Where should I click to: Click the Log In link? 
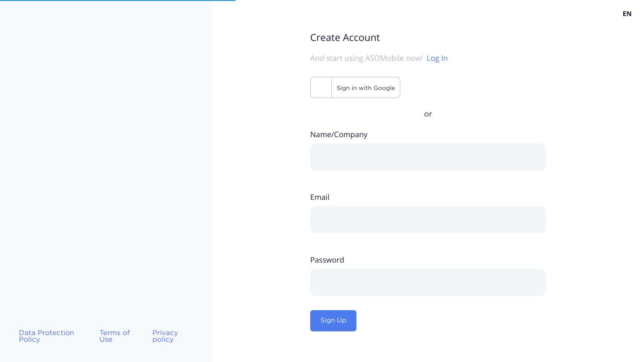coord(437,58)
